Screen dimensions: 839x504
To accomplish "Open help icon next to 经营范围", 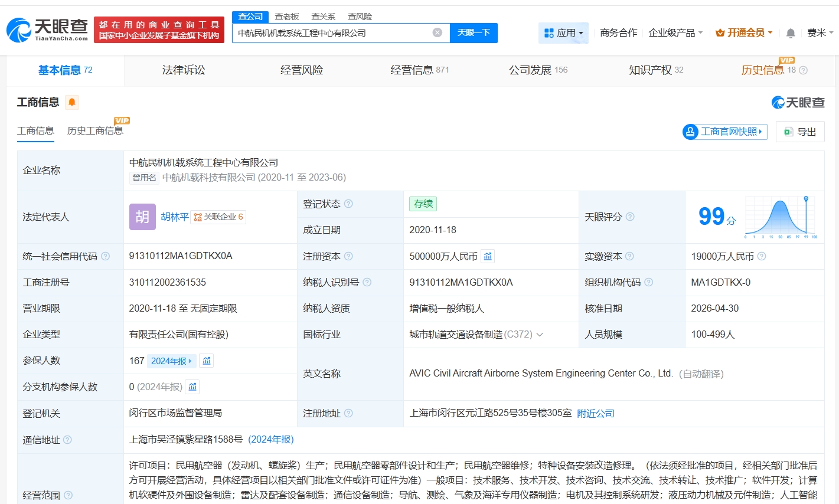I will point(68,495).
